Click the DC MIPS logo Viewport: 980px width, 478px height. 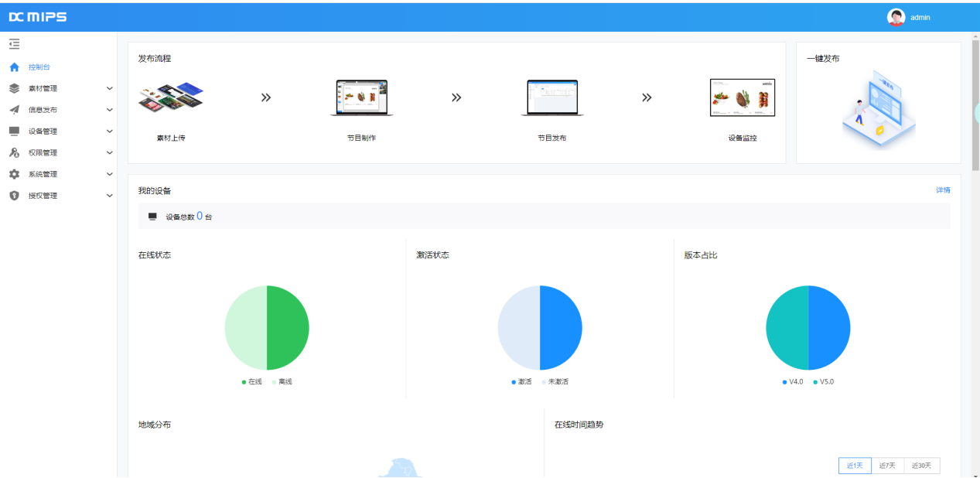coord(37,17)
